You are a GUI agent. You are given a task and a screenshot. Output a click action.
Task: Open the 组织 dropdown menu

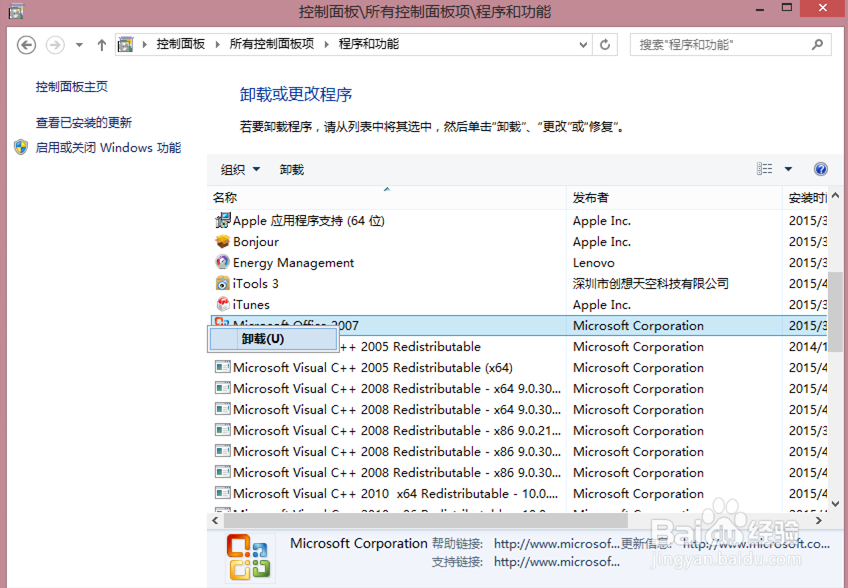coord(240,170)
